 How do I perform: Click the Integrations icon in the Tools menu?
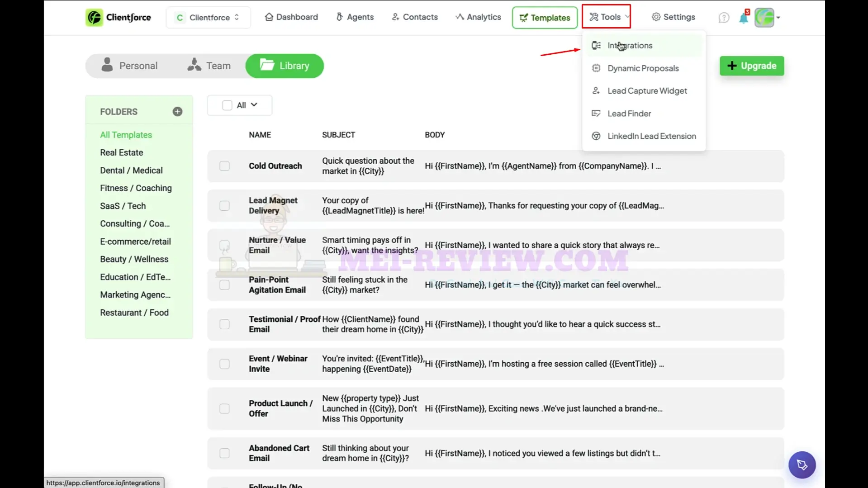click(x=596, y=45)
